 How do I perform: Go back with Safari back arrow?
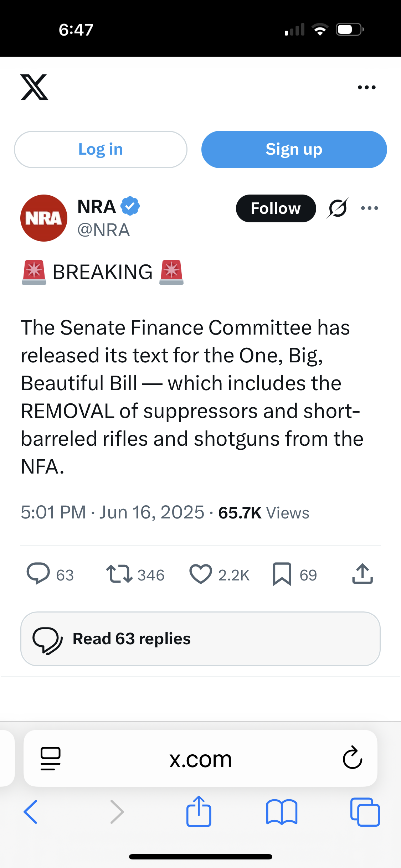[31, 812]
